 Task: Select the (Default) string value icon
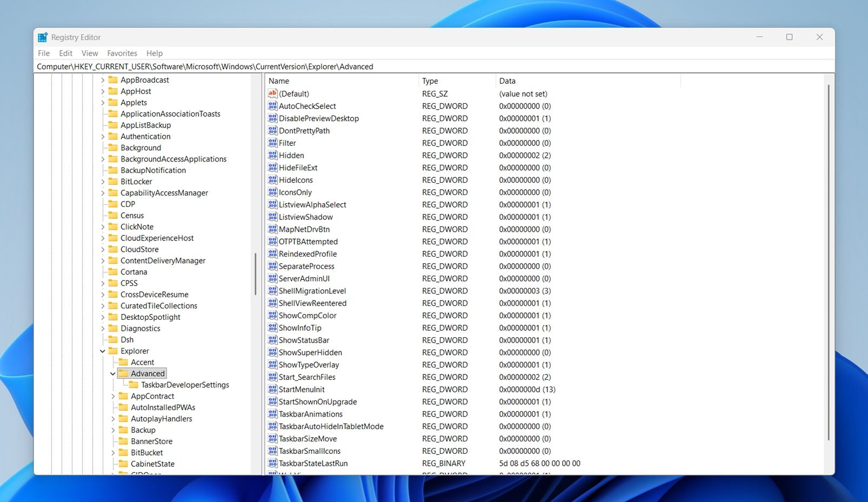(x=272, y=93)
